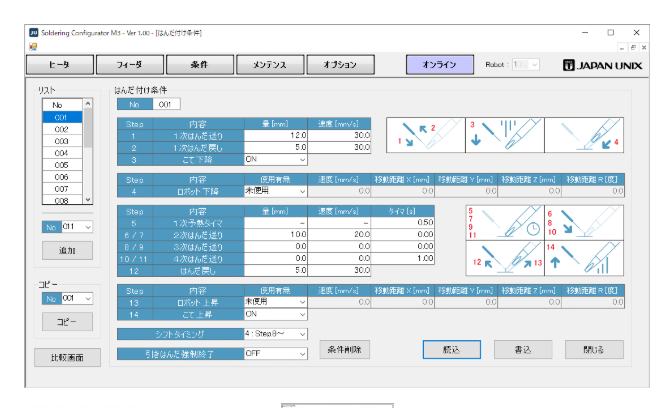Select condition 004 in the list

pyautogui.click(x=62, y=153)
